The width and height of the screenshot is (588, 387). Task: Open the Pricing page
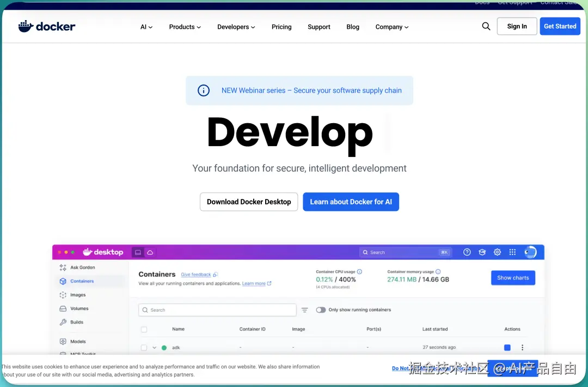point(281,27)
